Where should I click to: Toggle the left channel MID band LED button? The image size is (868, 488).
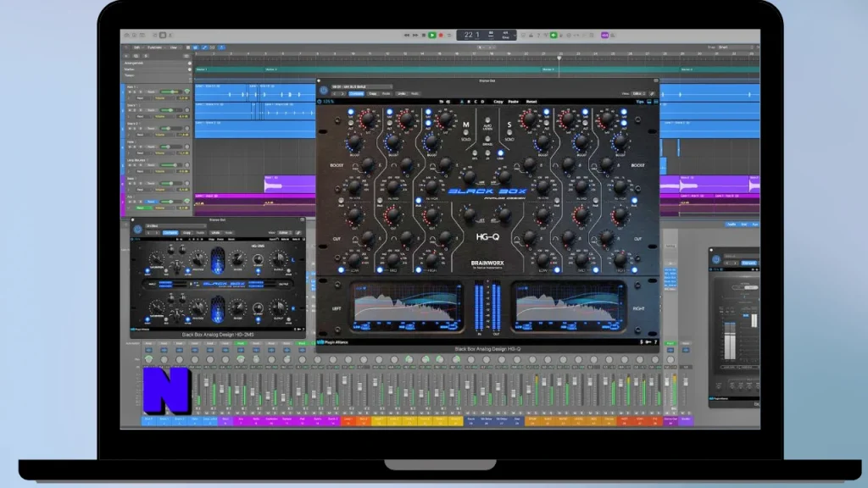click(x=379, y=270)
